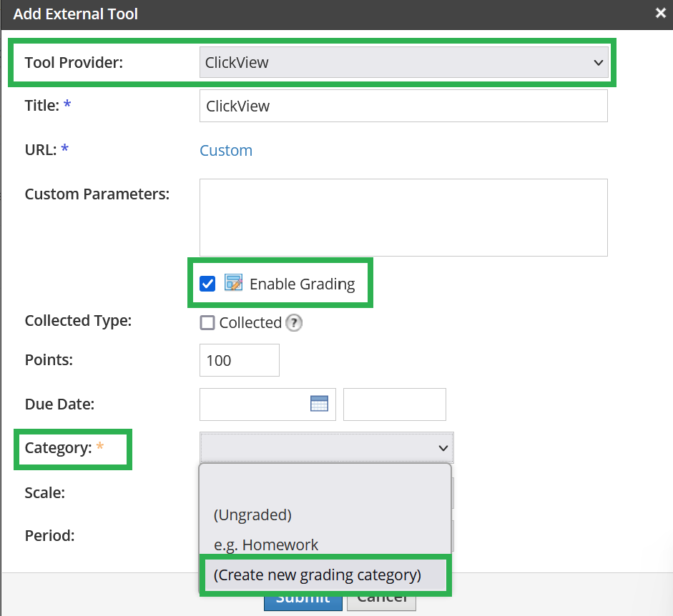Select the e.g. Homework category option
The width and height of the screenshot is (673, 616).
coord(325,545)
